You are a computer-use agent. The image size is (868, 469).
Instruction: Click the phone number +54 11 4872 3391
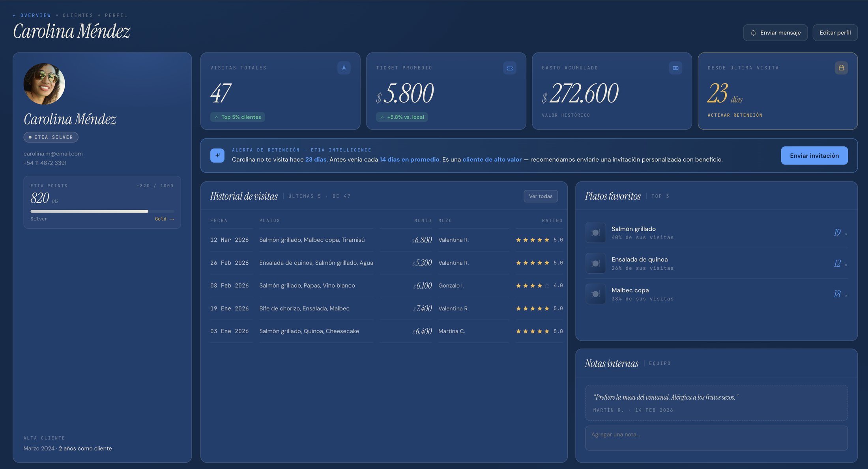[x=45, y=163]
